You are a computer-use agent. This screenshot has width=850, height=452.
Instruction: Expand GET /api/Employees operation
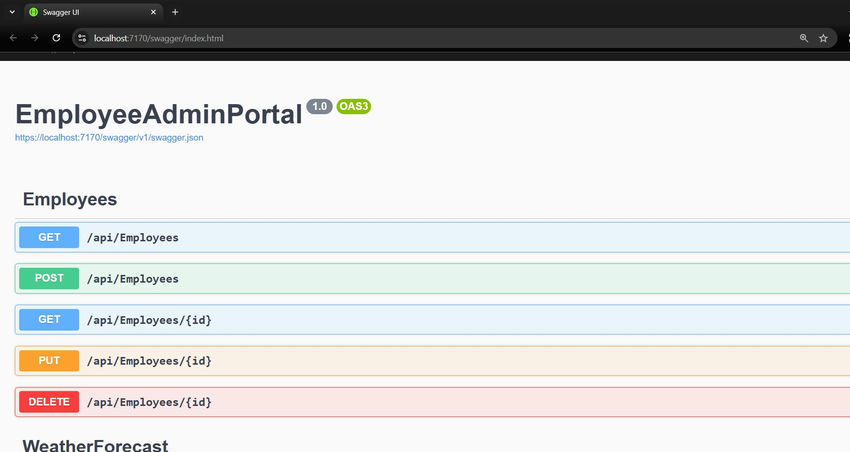pyautogui.click(x=432, y=237)
